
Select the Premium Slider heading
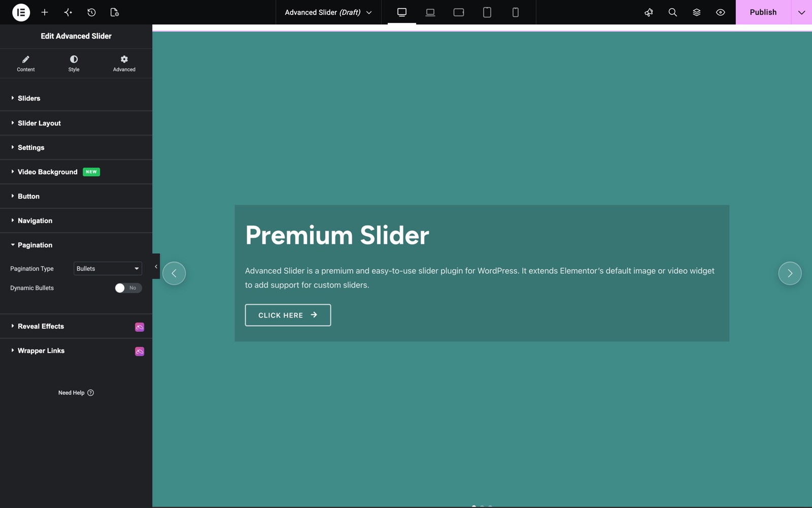(337, 235)
